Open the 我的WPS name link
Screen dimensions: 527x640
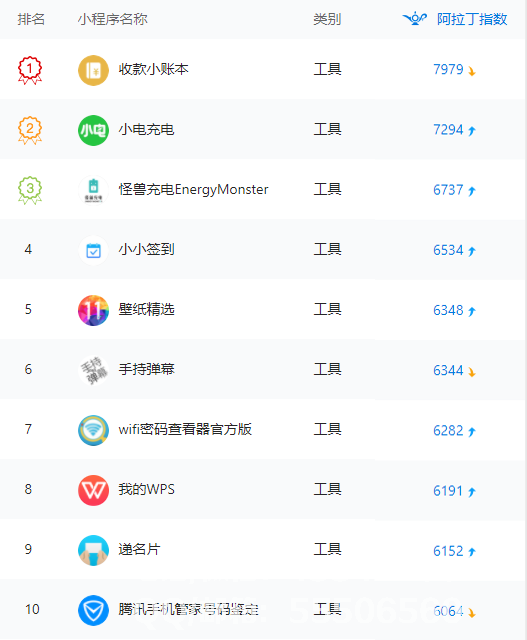(x=147, y=489)
